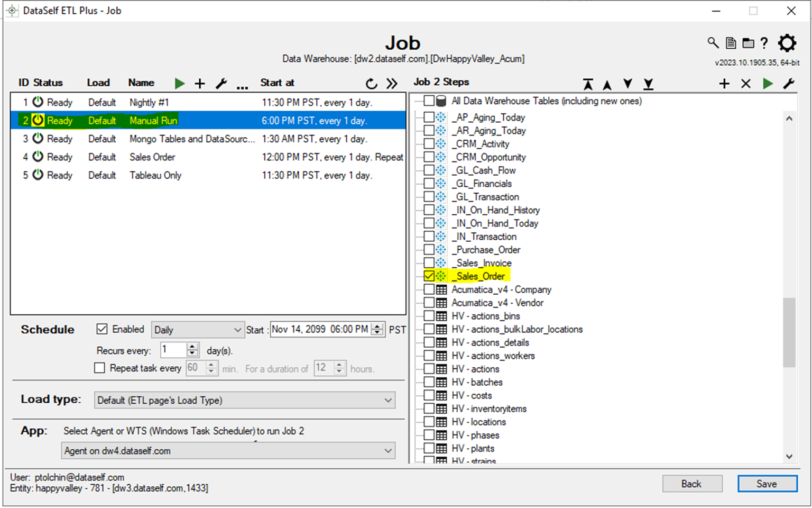Viewport: 812px width, 508px height.
Task: Check the _Sales_Invoice checkbox
Action: click(429, 262)
